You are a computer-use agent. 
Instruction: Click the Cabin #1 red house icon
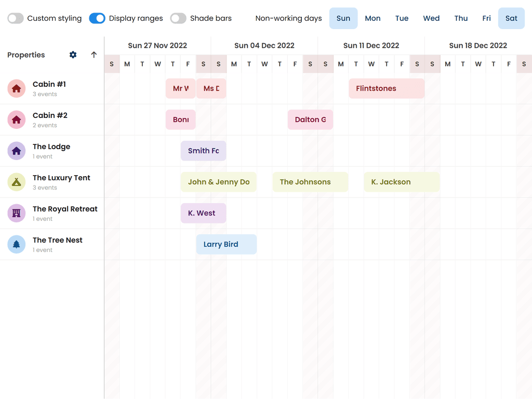(16, 88)
